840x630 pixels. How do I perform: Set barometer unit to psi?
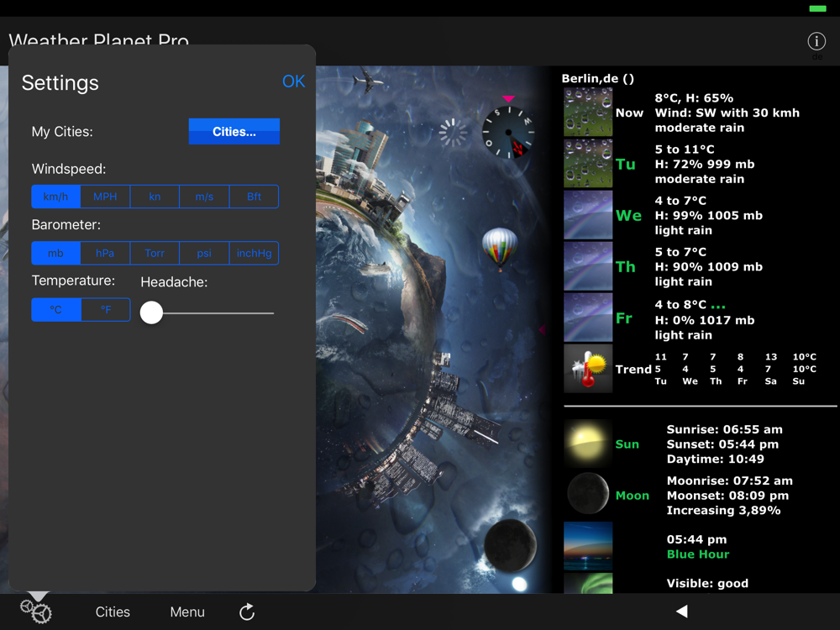(204, 254)
